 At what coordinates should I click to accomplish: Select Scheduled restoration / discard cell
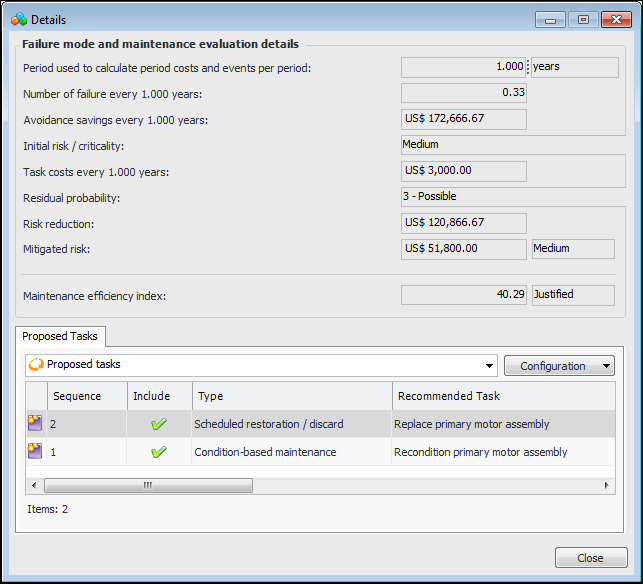click(x=292, y=424)
